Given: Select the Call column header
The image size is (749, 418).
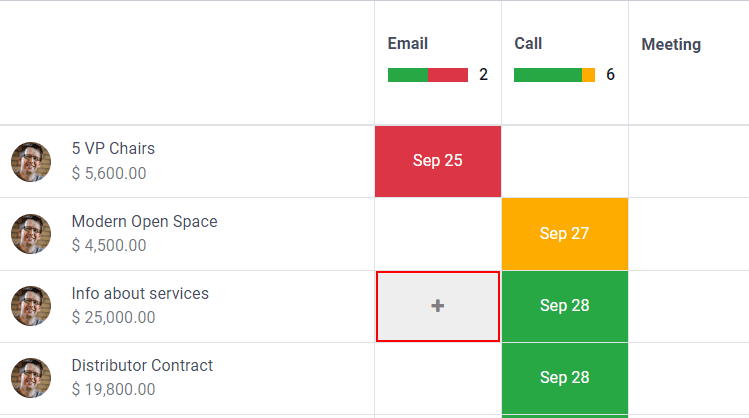Looking at the screenshot, I should [x=528, y=44].
